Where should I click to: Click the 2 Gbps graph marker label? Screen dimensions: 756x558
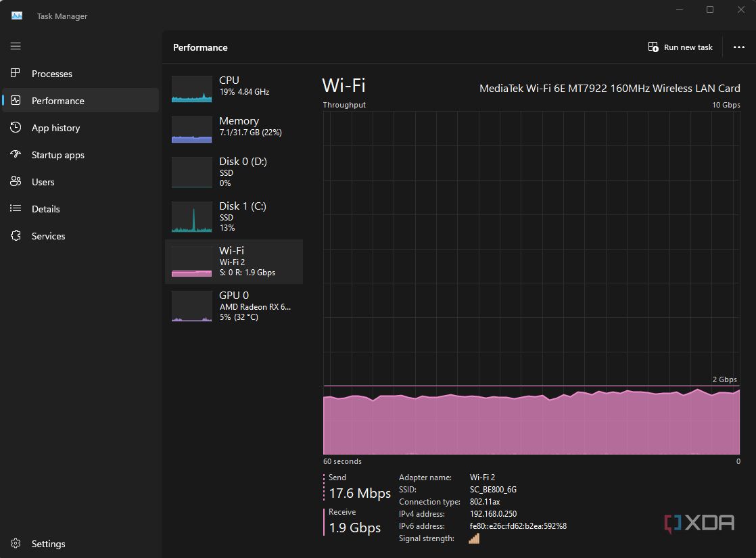724,379
